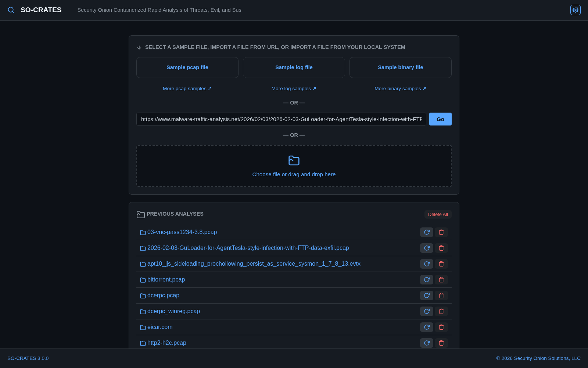588x368 pixels.
Task: Open the Security Onion Solutions copyright link
Action: click(x=538, y=358)
